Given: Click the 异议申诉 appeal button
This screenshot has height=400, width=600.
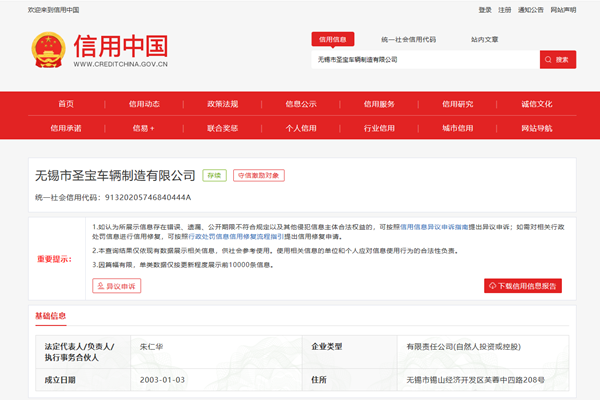Looking at the screenshot, I should point(117,286).
